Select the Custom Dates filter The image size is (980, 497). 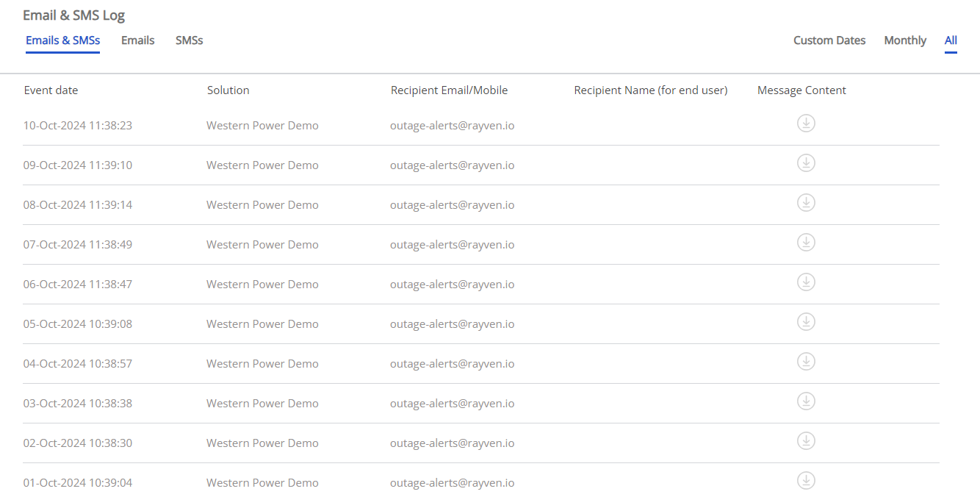(829, 40)
